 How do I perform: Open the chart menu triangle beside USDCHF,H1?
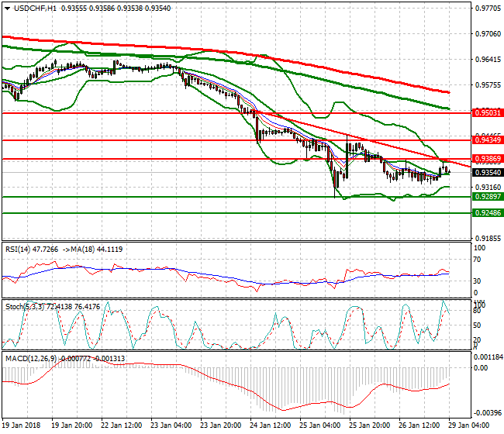(x=7, y=9)
